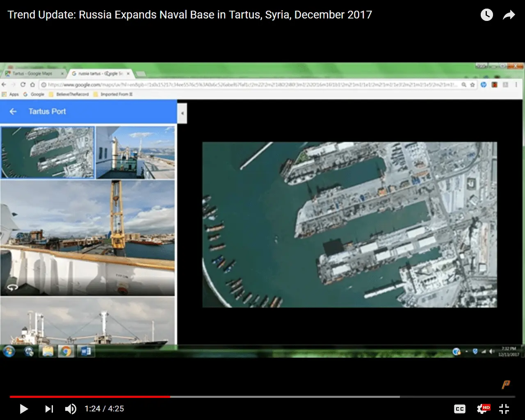Toggle closed captions on

pos(460,409)
